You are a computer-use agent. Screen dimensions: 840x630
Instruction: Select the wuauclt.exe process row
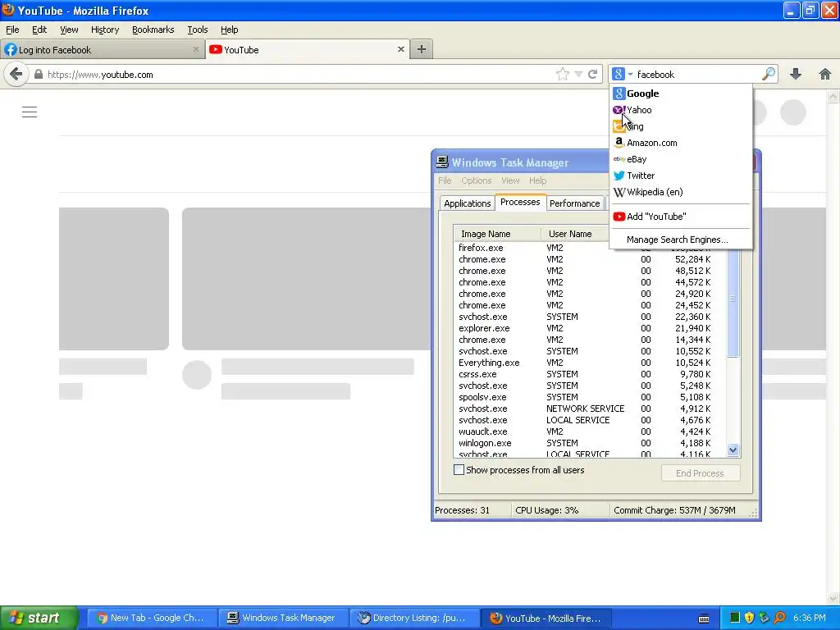click(589, 431)
